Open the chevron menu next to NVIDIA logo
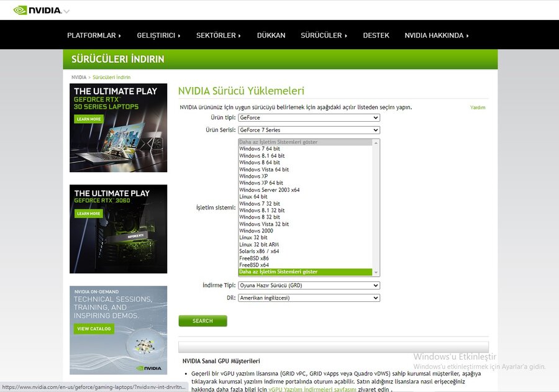The height and width of the screenshot is (392, 559). coord(66,11)
